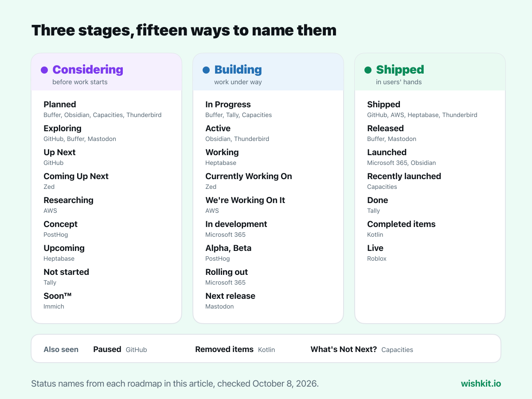Click 'Heptabase' under Upcoming
The height and width of the screenshot is (399, 532).
click(x=59, y=258)
